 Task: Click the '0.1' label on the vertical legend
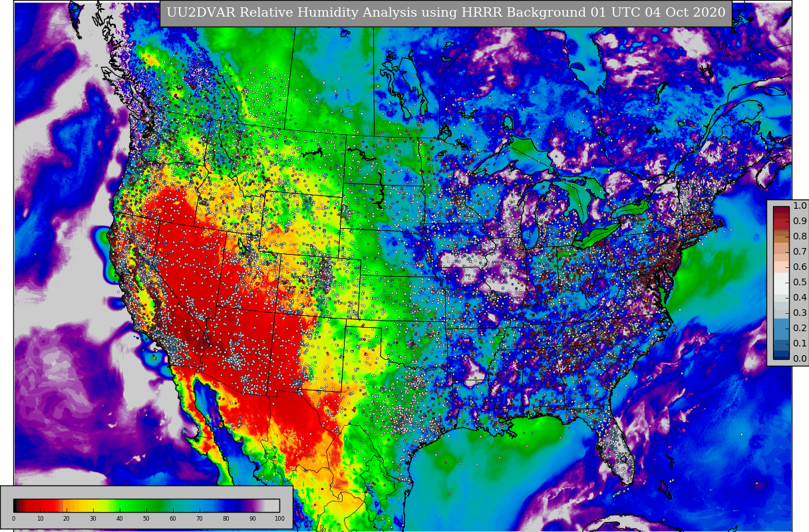click(800, 343)
